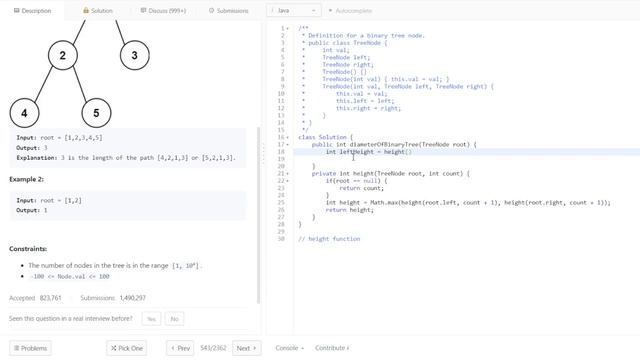Collapse the if block fold at line 22
This screenshot has height=360, width=640.
[287, 181]
